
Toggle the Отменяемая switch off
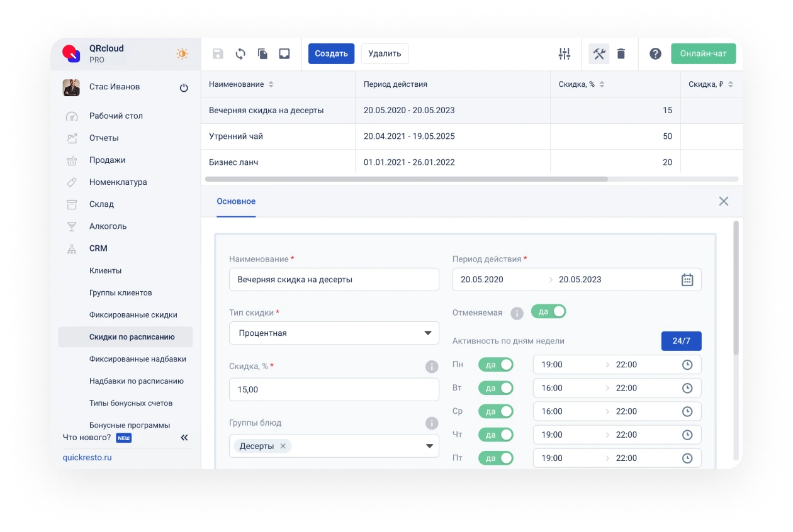(548, 311)
